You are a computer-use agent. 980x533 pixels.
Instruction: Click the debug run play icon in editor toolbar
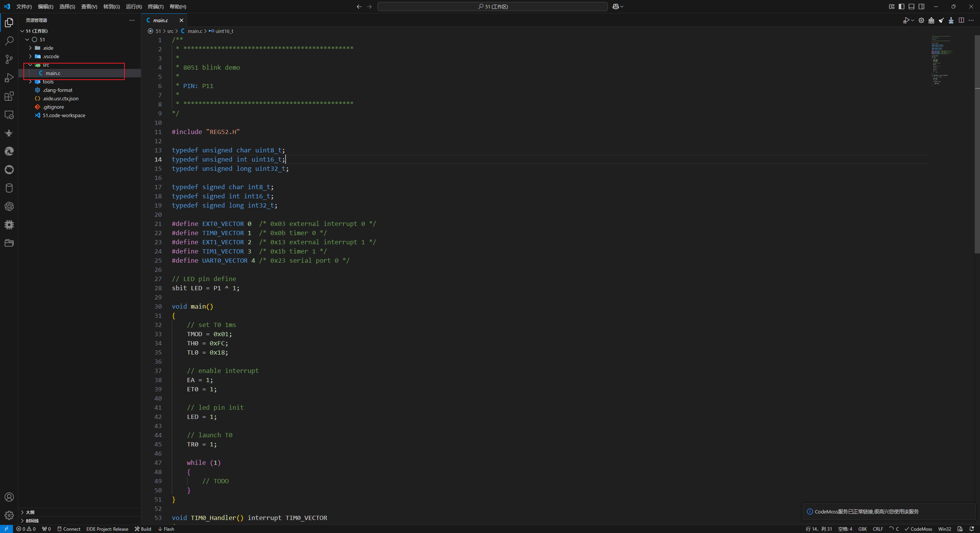(x=906, y=20)
